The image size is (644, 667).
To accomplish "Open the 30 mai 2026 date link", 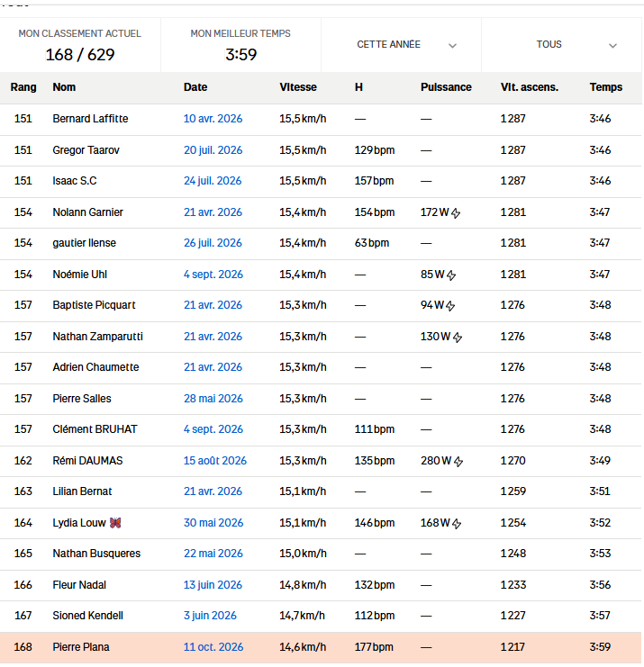I will click(213, 523).
